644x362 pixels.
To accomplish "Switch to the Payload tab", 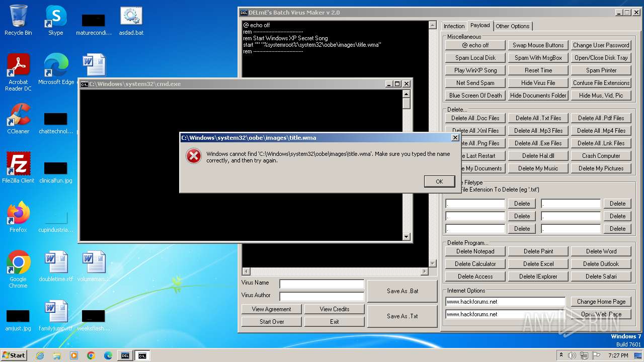I will click(x=480, y=25).
